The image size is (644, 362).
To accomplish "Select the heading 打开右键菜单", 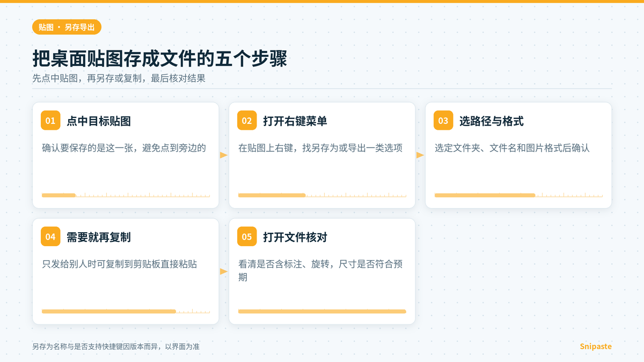I will pos(295,121).
